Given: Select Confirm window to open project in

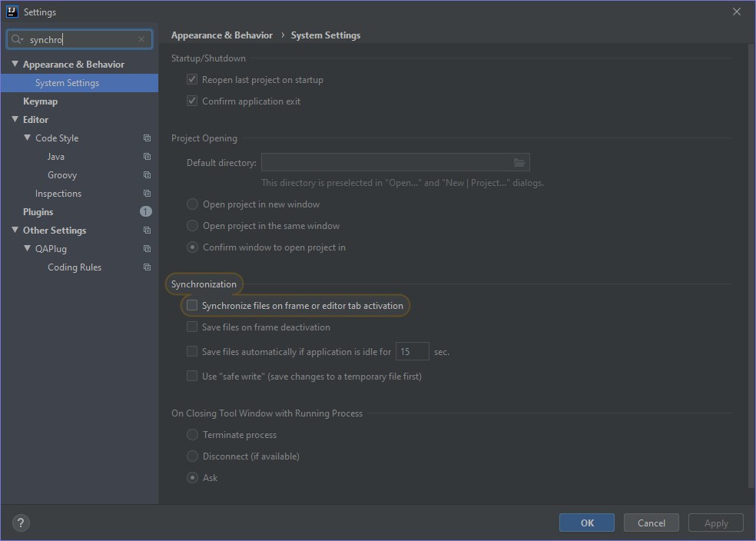Looking at the screenshot, I should [192, 247].
